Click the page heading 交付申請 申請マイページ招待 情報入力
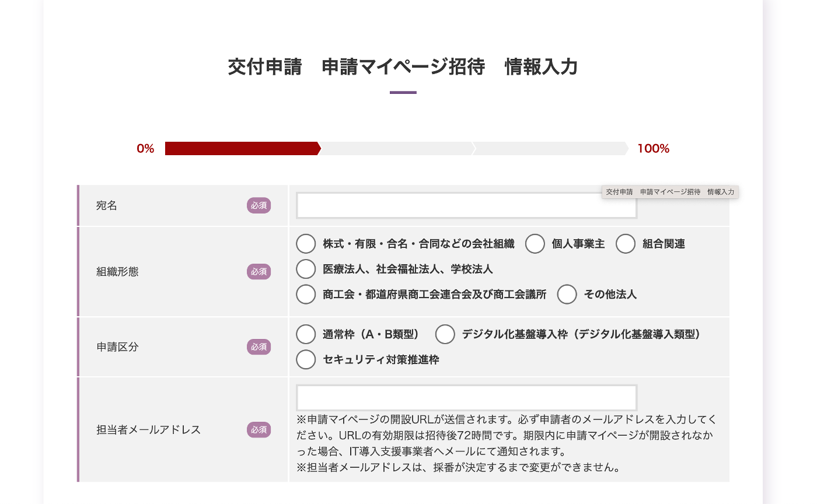This screenshot has width=817, height=504. click(403, 66)
